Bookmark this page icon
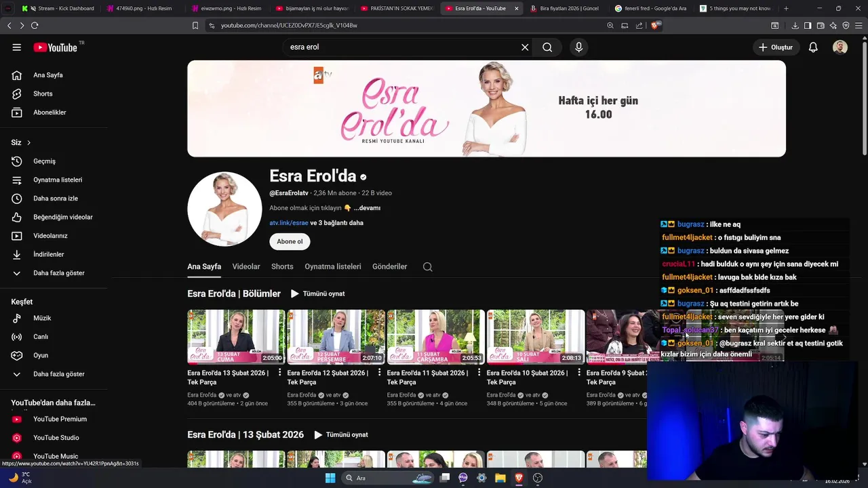The image size is (868, 488). point(195,26)
